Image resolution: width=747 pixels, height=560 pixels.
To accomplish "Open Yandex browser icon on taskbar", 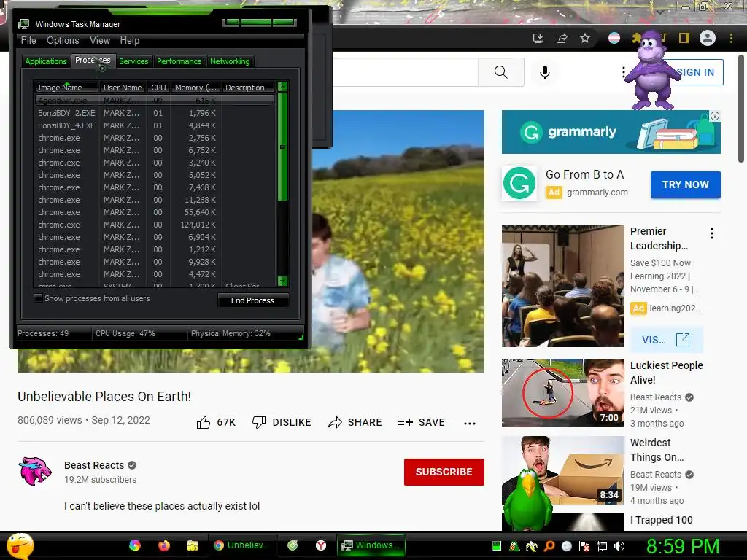I will (x=321, y=545).
